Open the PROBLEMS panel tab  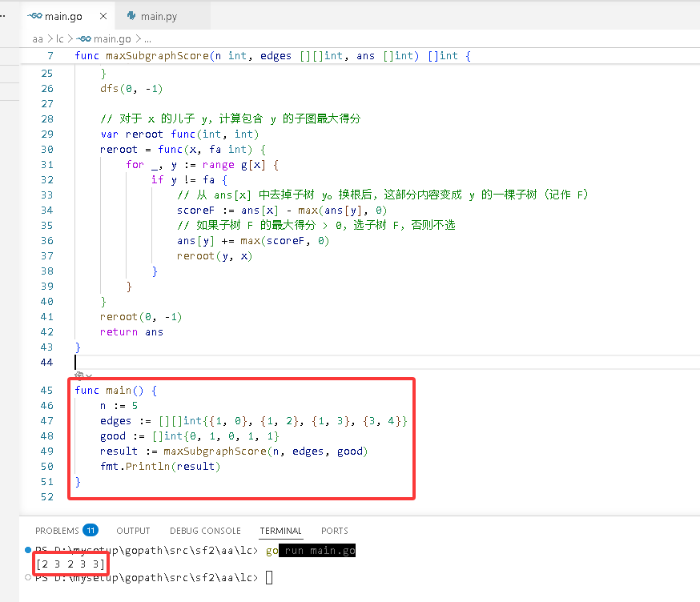[x=57, y=531]
